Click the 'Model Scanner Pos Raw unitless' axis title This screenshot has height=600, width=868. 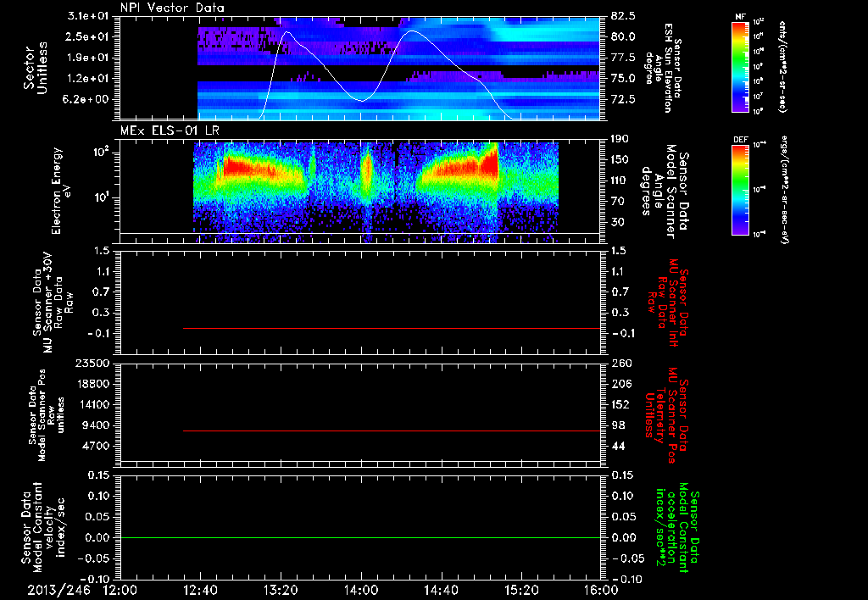click(47, 415)
